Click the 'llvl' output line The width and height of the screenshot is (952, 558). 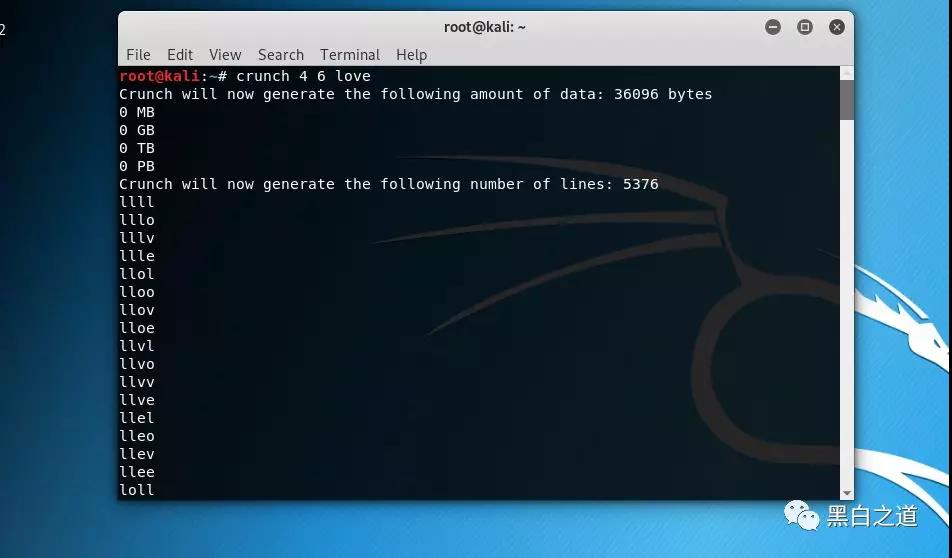(x=137, y=346)
